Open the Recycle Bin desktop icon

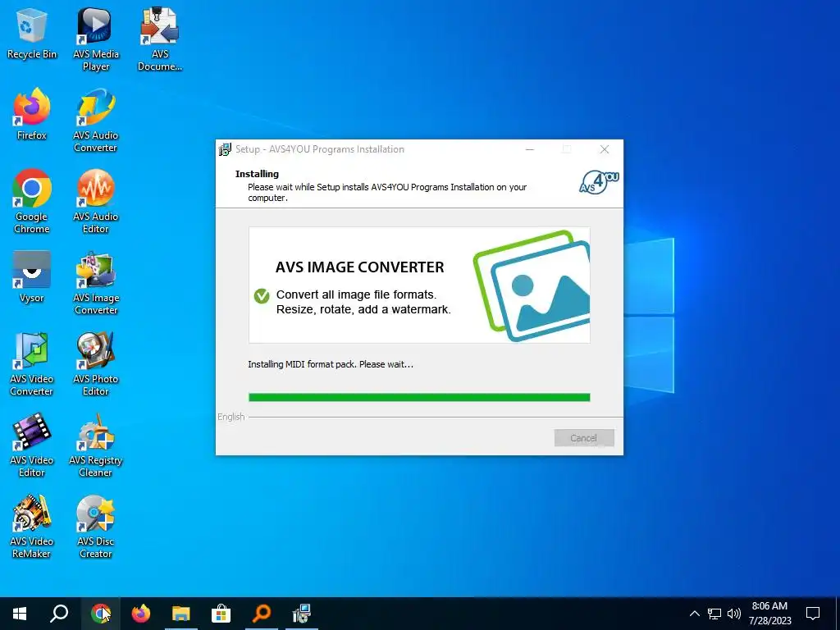(32, 33)
